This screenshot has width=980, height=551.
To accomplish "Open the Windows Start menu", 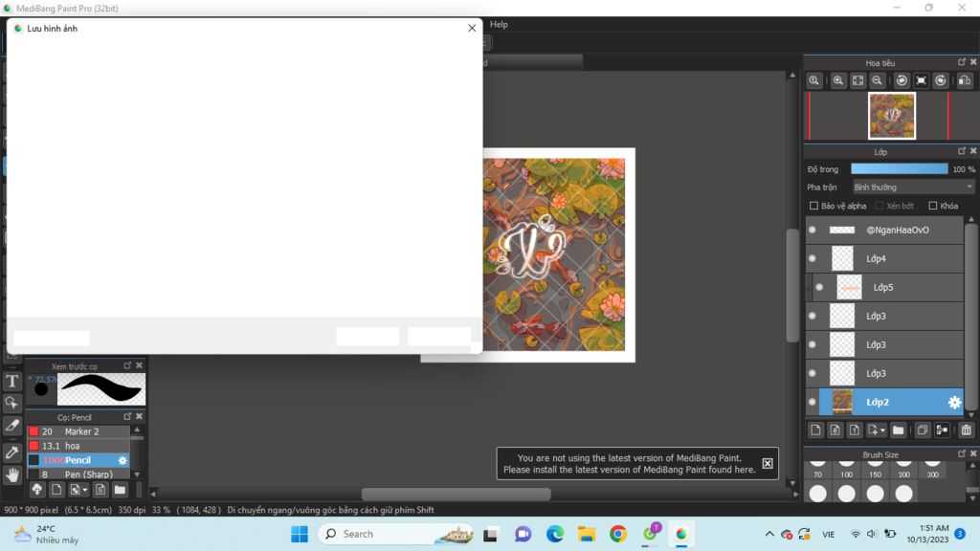I will tap(300, 534).
